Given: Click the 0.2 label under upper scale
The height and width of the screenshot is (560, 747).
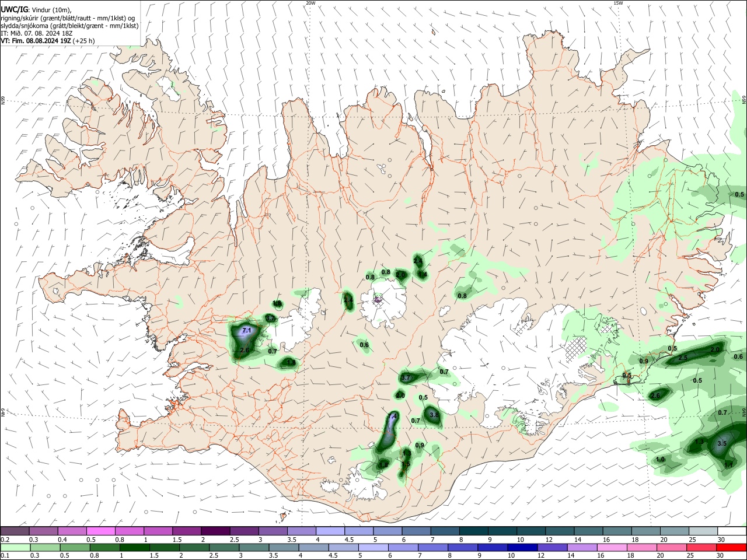Looking at the screenshot, I should tap(5, 540).
